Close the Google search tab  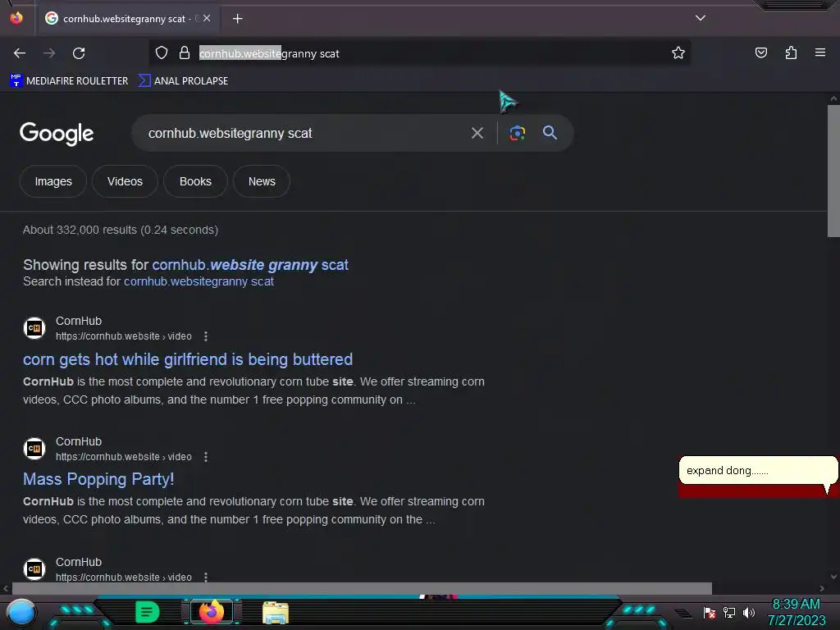tap(207, 18)
